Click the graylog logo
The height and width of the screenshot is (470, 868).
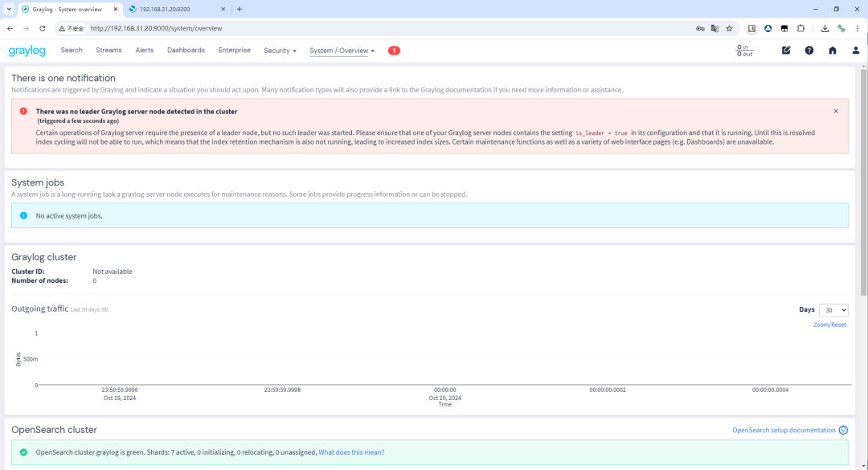27,51
